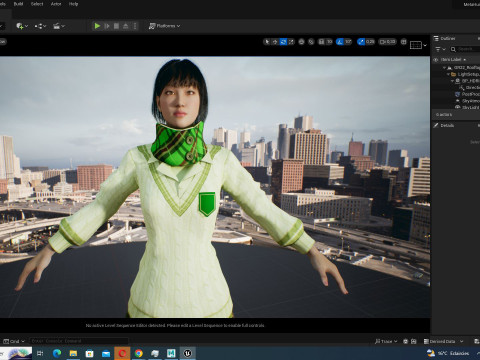480x360 pixels.
Task: Open the Platforms dropdown
Action: pos(164,26)
